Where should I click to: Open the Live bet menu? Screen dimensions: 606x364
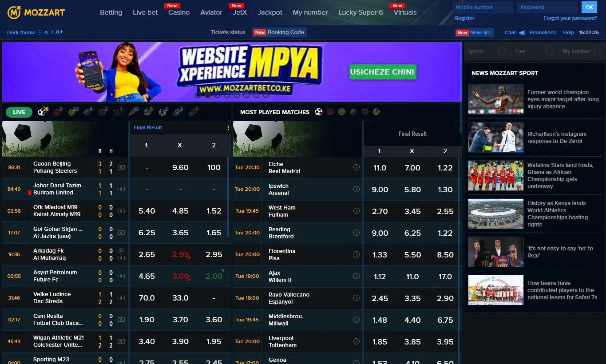[145, 12]
